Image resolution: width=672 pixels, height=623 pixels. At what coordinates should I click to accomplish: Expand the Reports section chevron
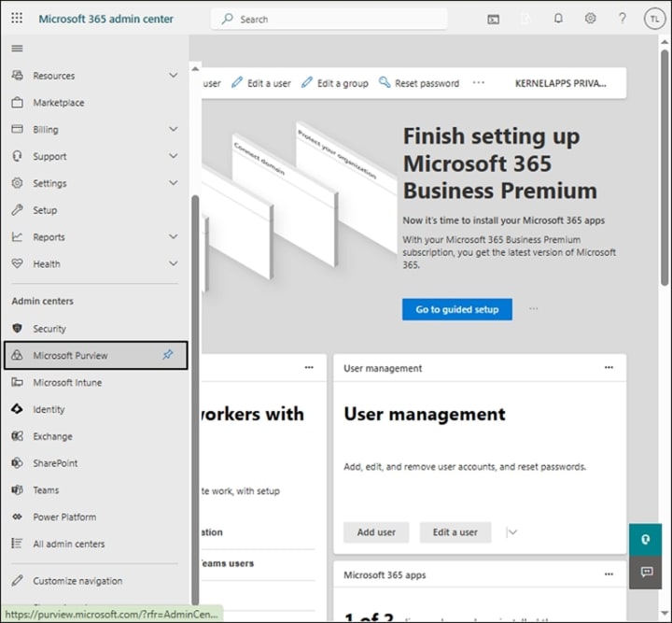174,236
